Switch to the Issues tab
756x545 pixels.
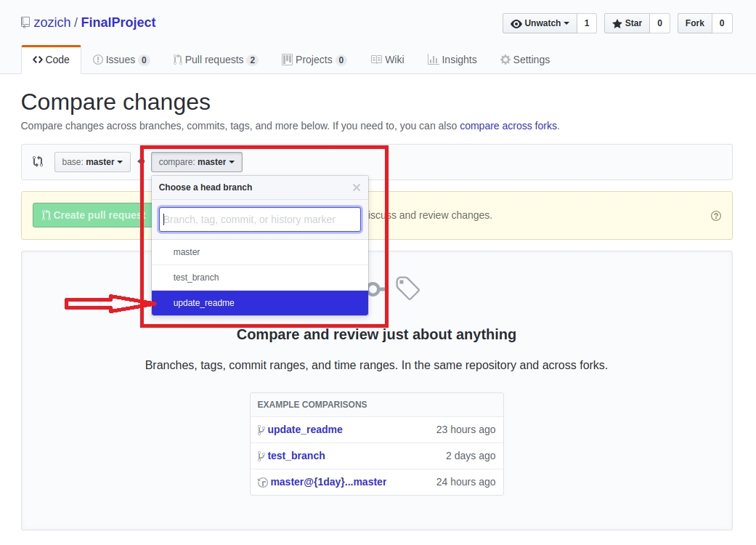coord(121,60)
